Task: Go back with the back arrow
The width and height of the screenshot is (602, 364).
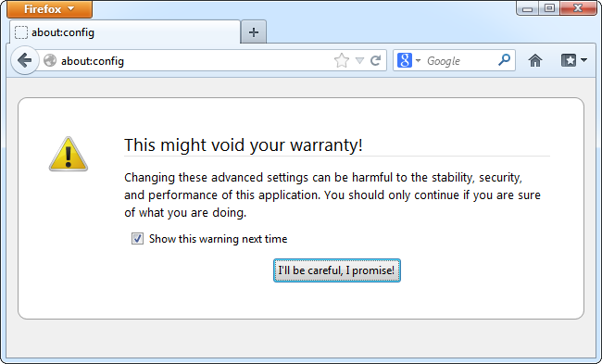Action: [25, 60]
